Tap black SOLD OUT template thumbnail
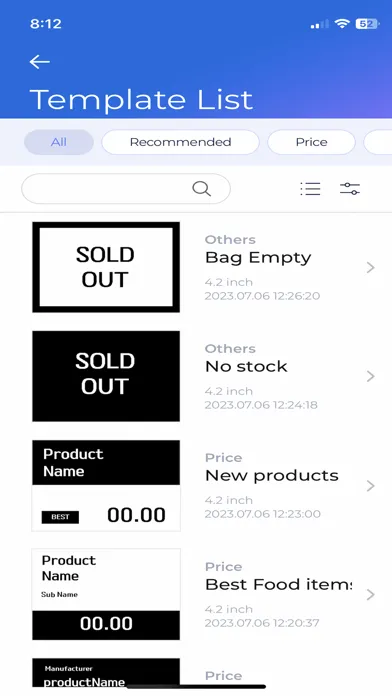Image resolution: width=392 pixels, height=696 pixels. click(106, 376)
